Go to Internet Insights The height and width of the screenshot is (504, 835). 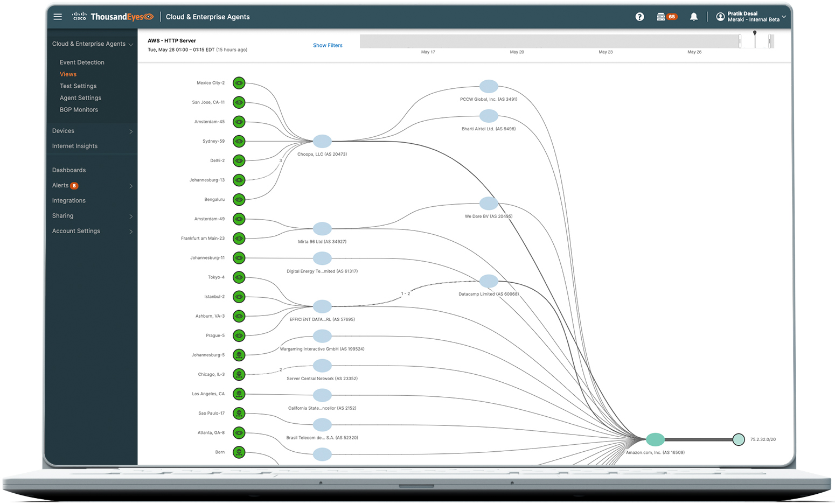(75, 146)
